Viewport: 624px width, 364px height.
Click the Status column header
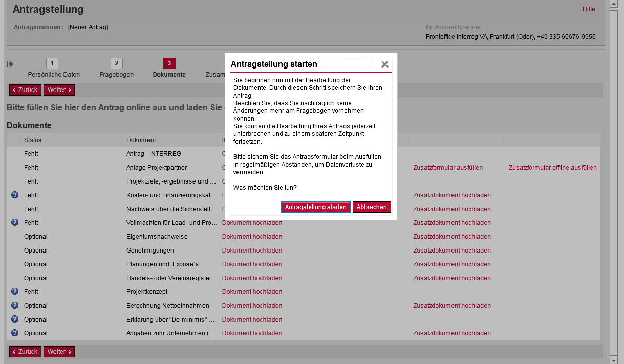point(33,140)
